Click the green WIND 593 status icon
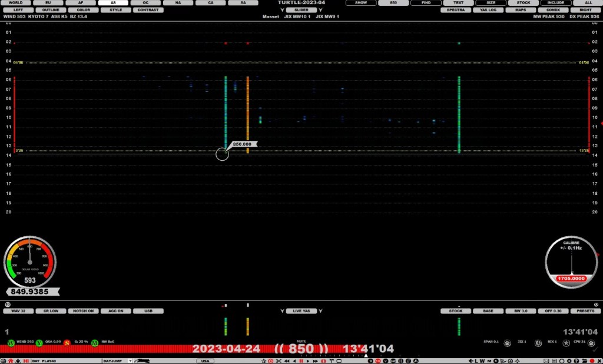603x364 pixels. pos(11,342)
